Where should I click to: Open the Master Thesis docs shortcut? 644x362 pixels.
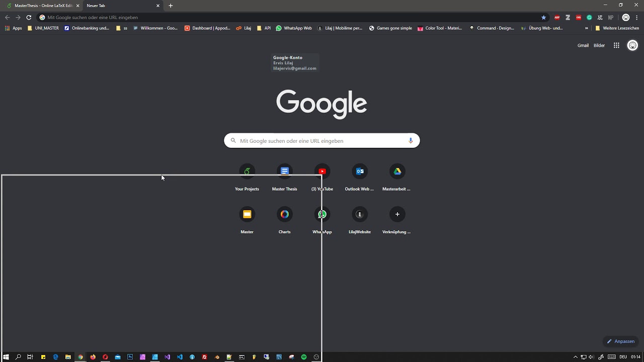pos(284,178)
